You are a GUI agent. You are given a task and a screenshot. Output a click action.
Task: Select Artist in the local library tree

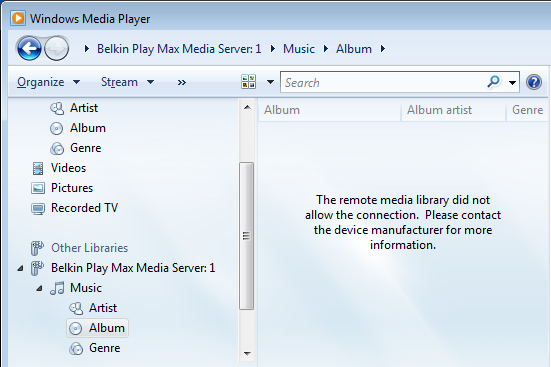click(x=84, y=108)
